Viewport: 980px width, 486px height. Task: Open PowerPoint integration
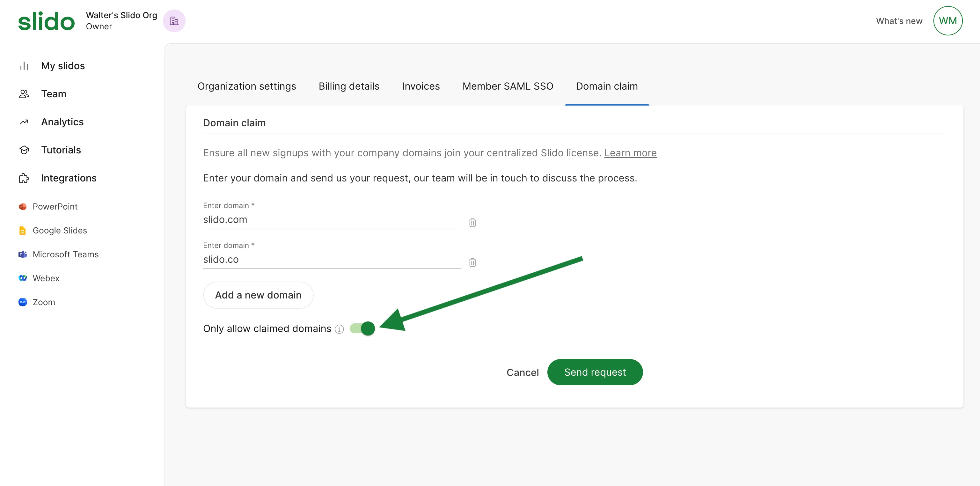(55, 207)
